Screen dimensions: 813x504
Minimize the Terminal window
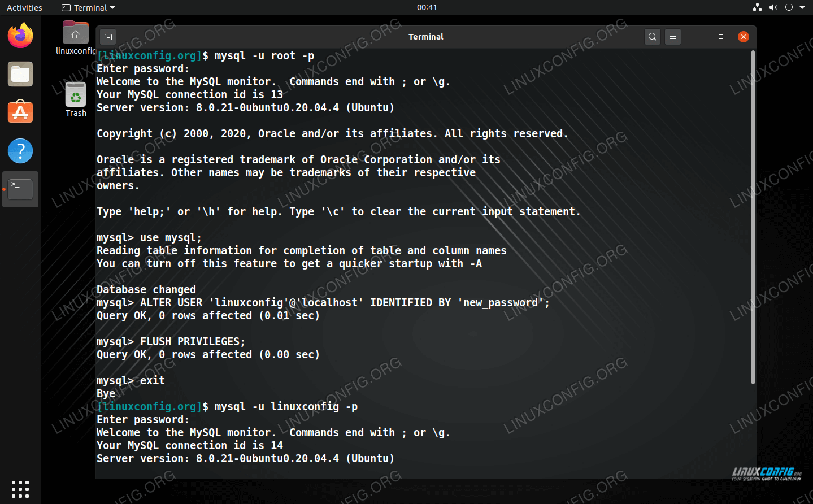(x=698, y=37)
